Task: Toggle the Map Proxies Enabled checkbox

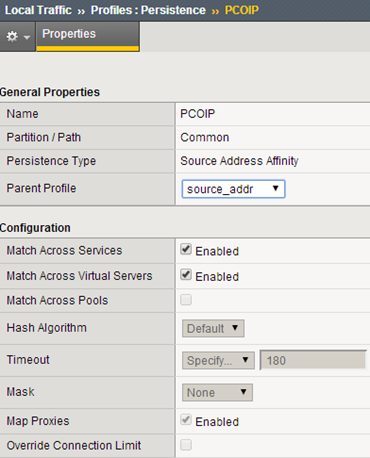Action: click(186, 420)
